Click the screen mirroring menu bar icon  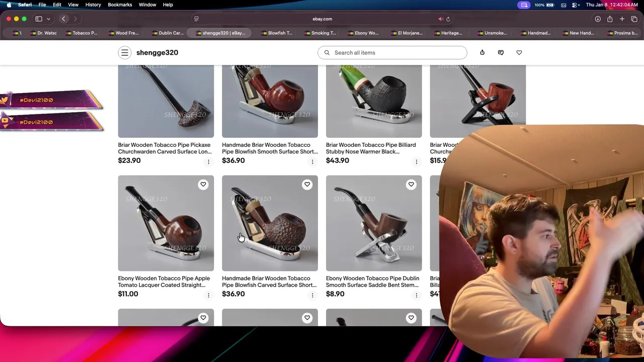pos(524,5)
